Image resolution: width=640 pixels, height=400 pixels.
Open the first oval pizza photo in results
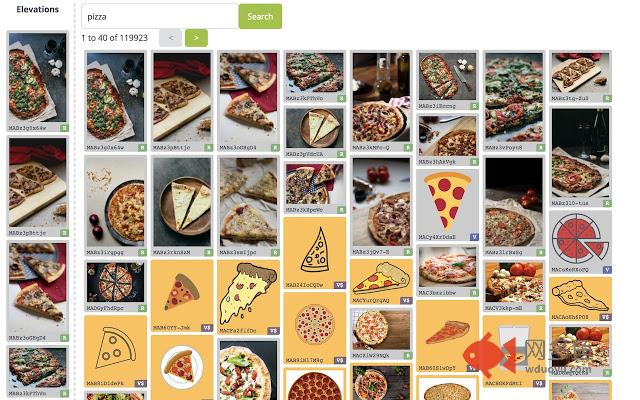click(115, 101)
